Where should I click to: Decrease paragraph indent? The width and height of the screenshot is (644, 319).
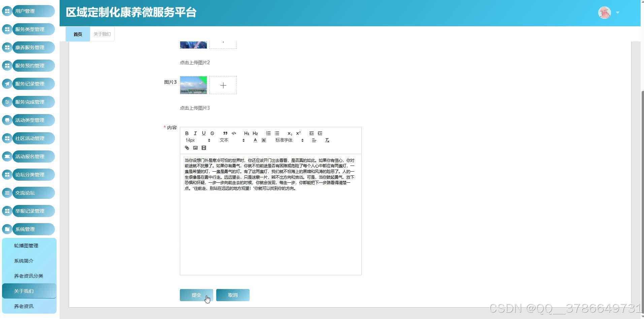(312, 133)
